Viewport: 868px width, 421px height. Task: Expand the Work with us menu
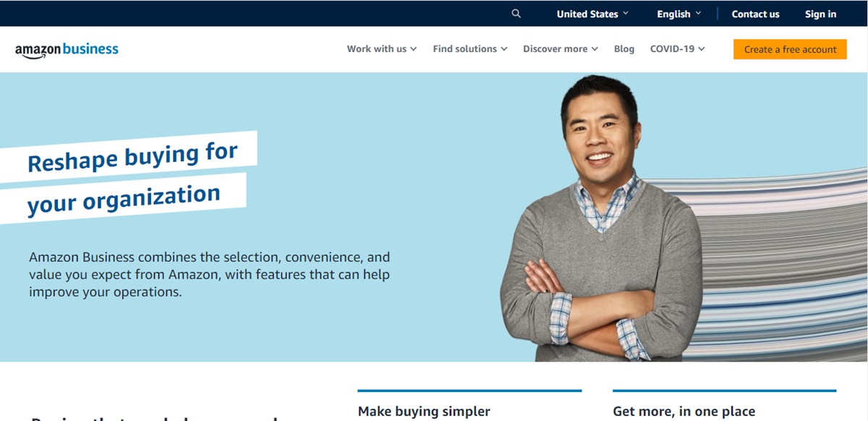click(x=382, y=49)
